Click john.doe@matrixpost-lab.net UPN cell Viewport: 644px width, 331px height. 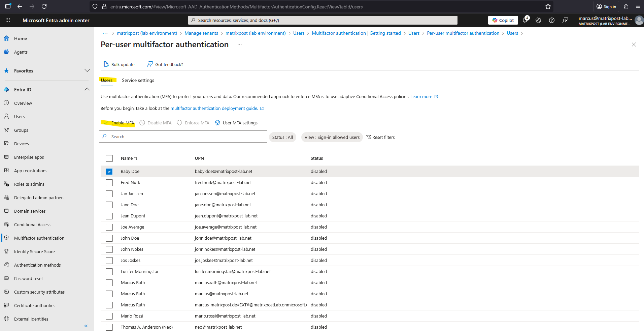pos(223,238)
